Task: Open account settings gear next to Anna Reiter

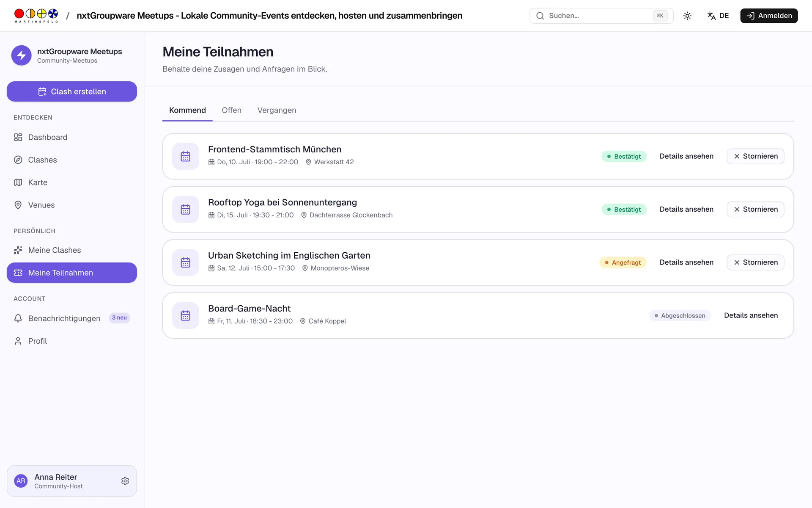Action: point(125,481)
